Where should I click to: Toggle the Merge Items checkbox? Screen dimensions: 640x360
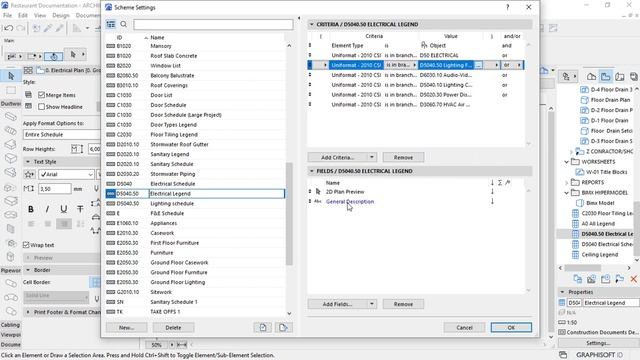coord(41,95)
